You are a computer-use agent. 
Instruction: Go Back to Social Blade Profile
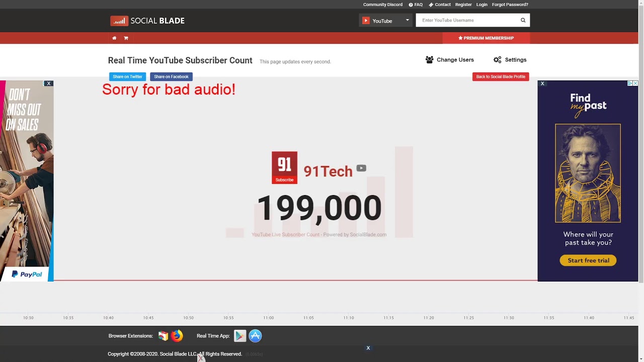click(501, 77)
